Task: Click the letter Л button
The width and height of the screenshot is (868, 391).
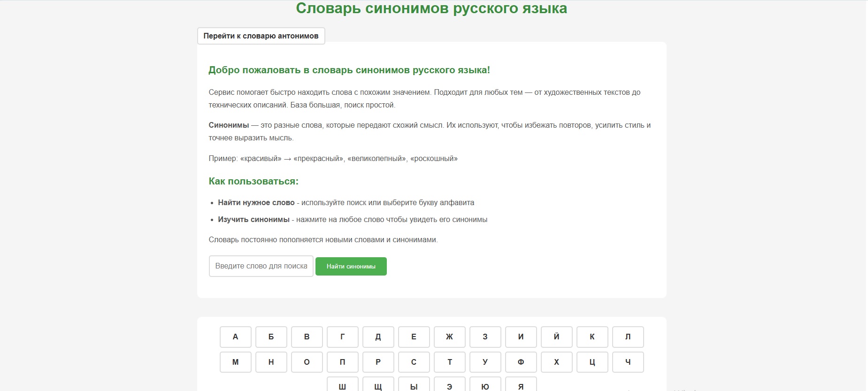Action: 628,337
